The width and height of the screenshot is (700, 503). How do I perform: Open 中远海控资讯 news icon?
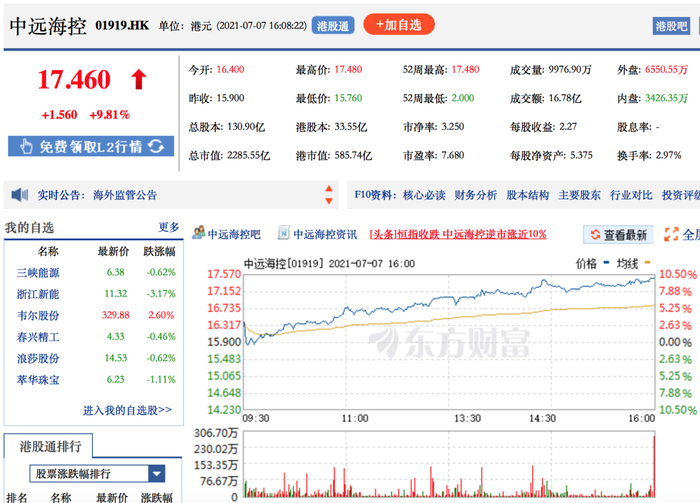(x=283, y=233)
